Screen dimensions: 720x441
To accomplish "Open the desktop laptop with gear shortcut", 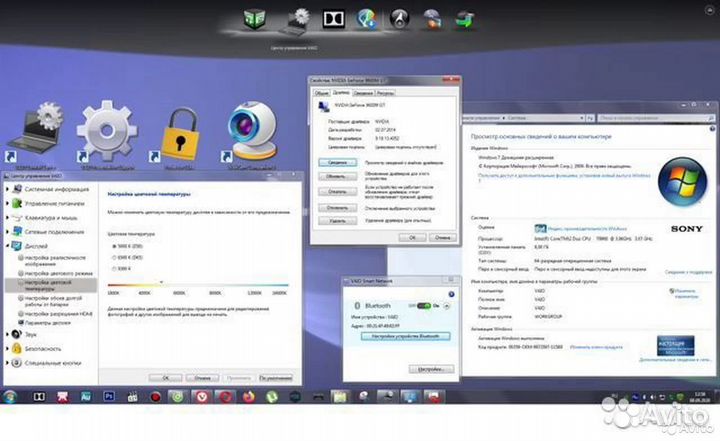I will tap(36, 131).
